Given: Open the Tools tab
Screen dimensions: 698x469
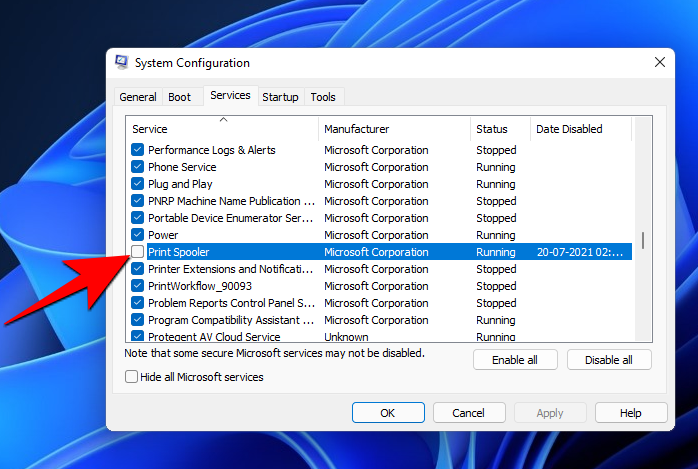Looking at the screenshot, I should pyautogui.click(x=323, y=97).
